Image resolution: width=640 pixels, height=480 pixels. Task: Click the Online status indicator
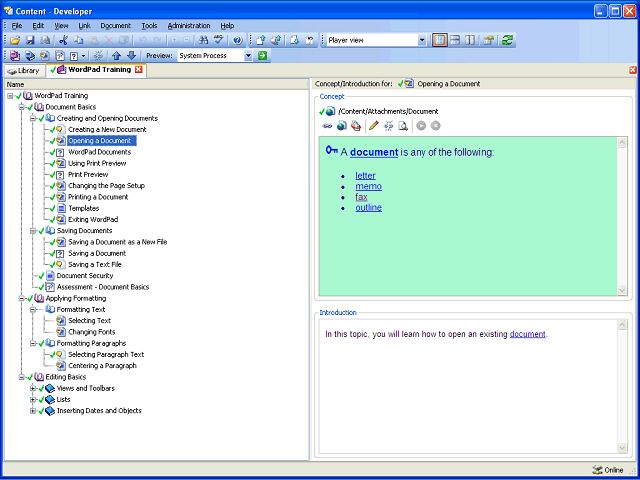(607, 470)
